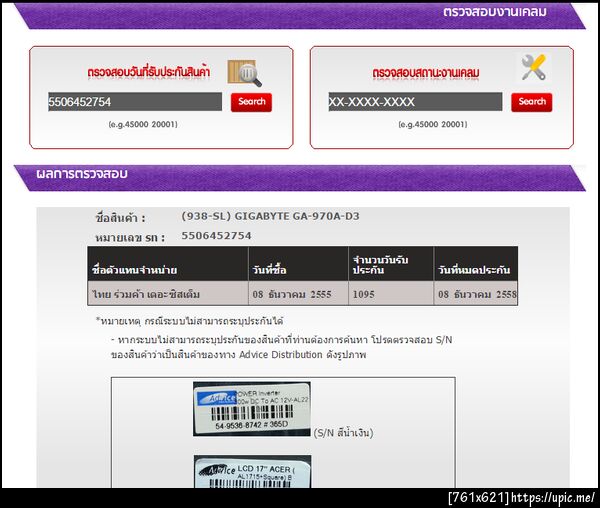The width and height of the screenshot is (600, 508).
Task: Click the purple banner title ตรวจสอบงานเคลม
Action: point(495,12)
